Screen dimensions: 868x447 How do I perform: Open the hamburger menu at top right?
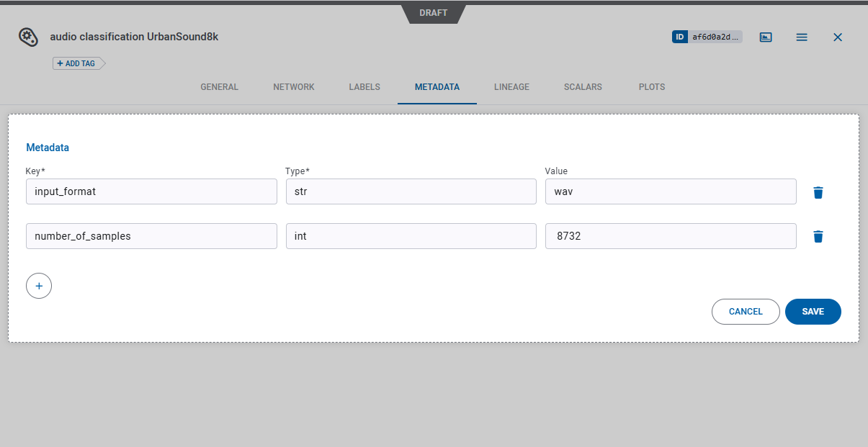pyautogui.click(x=802, y=37)
